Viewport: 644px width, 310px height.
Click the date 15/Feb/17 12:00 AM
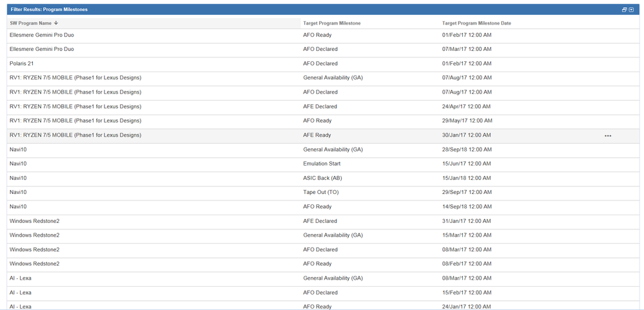click(467, 293)
